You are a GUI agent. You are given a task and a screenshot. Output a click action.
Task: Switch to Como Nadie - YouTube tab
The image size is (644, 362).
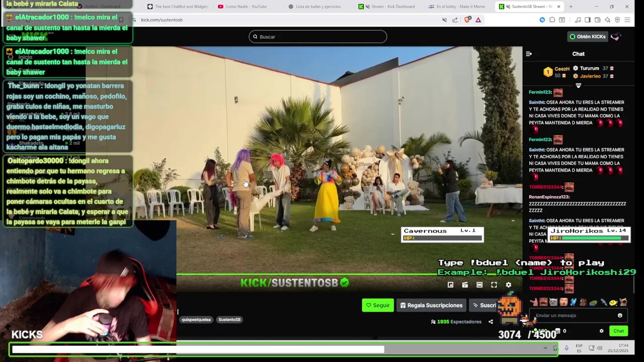(x=246, y=7)
